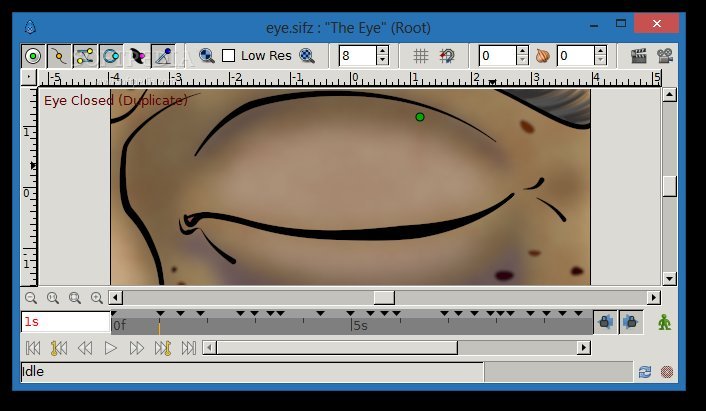This screenshot has width=706, height=411.
Task: Click the timeline scrollbar thumb
Action: (x=337, y=348)
